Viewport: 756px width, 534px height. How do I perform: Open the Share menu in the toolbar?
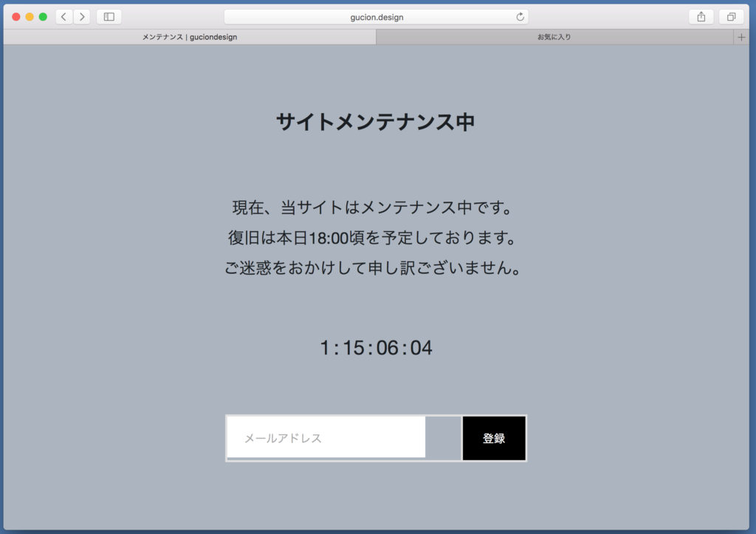[x=701, y=17]
